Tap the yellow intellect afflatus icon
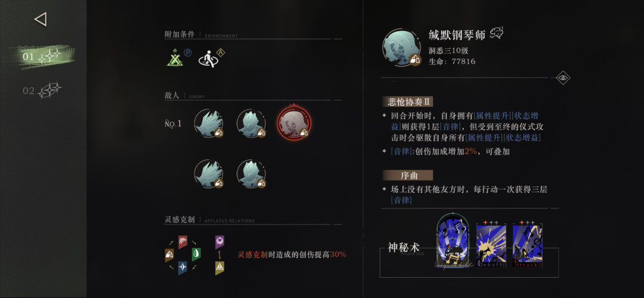644x298 pixels. coord(219,268)
